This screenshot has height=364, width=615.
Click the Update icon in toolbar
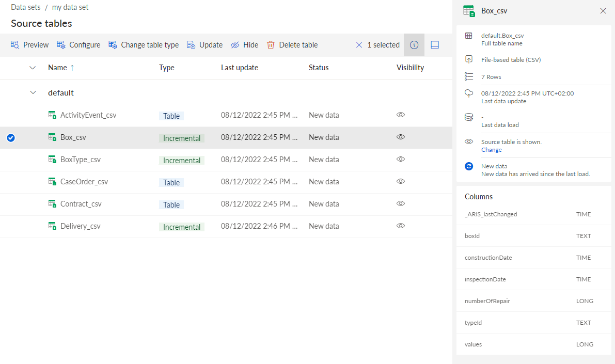pos(191,45)
